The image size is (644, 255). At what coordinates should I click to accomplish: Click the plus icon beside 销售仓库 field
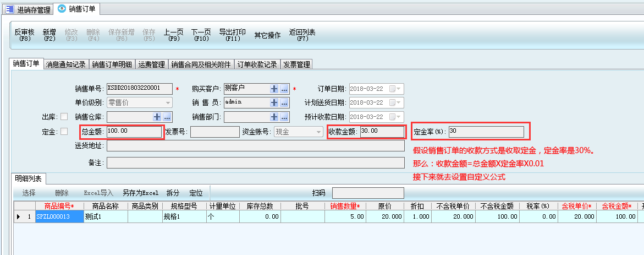click(x=157, y=117)
